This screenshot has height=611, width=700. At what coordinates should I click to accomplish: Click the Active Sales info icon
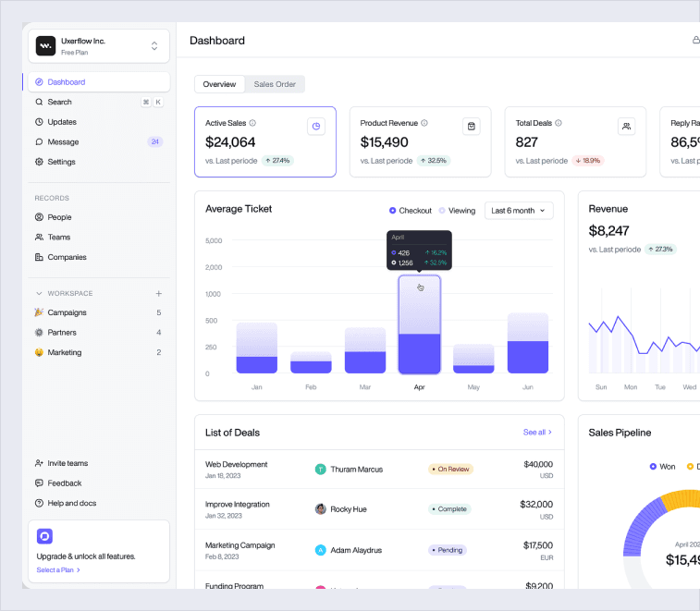[x=252, y=123]
